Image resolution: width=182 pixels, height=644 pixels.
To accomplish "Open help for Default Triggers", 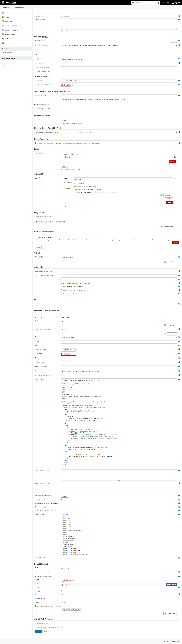I will click(179, 514).
